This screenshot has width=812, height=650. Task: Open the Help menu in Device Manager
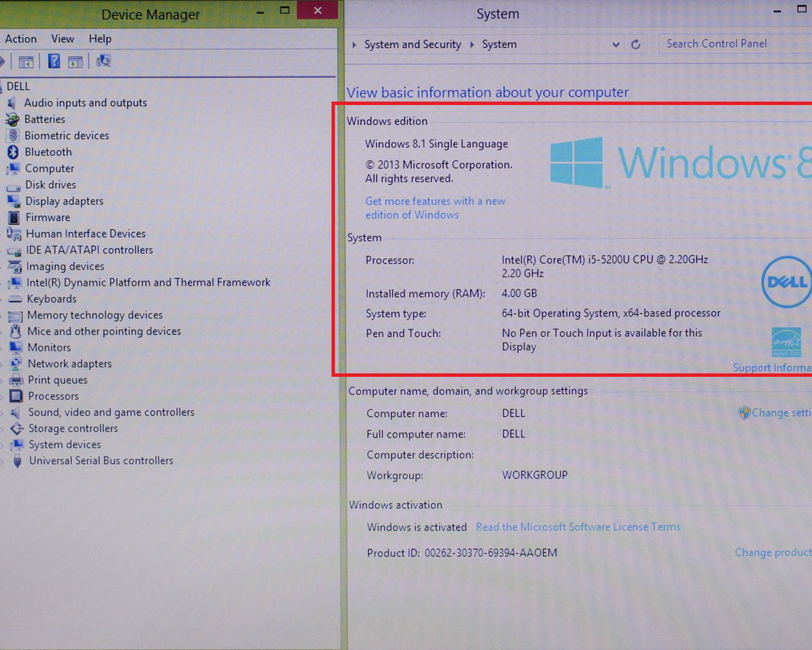[x=100, y=39]
